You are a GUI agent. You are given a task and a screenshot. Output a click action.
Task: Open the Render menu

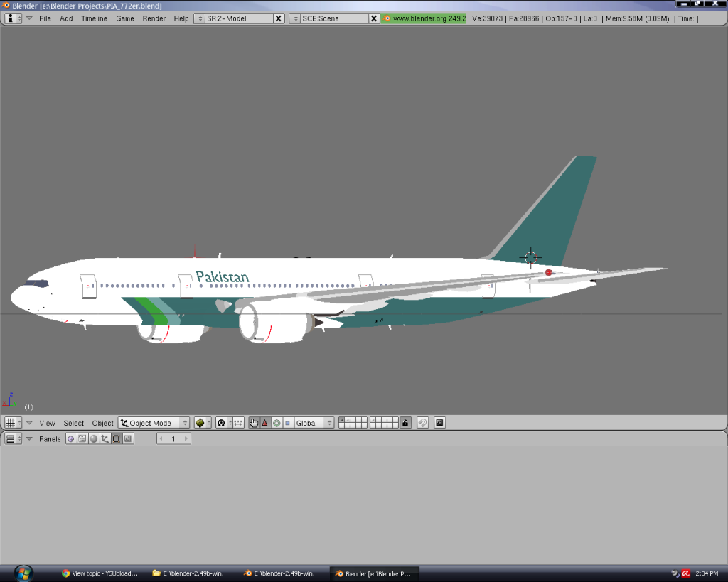click(x=154, y=18)
